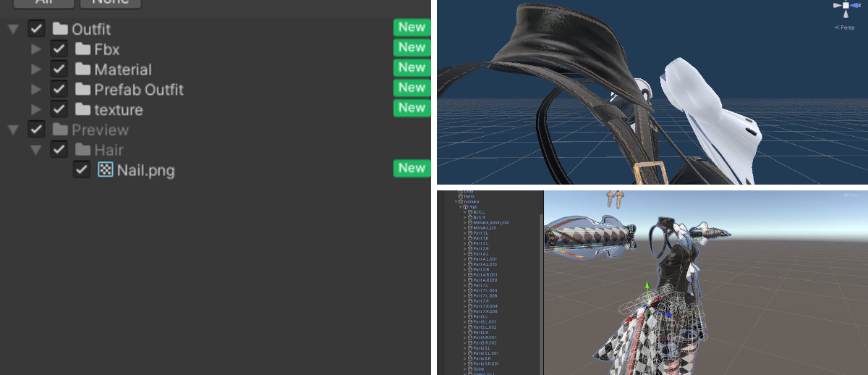
Task: Click the New badge on the Nail.png row
Action: point(412,168)
